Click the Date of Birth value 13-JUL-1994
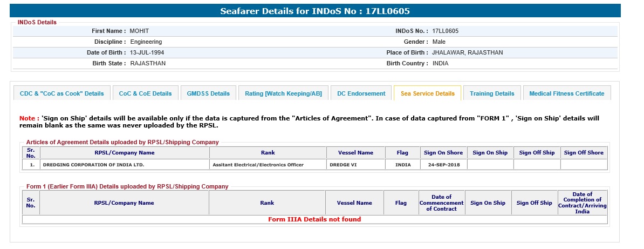The height and width of the screenshot is (249, 644). [147, 52]
